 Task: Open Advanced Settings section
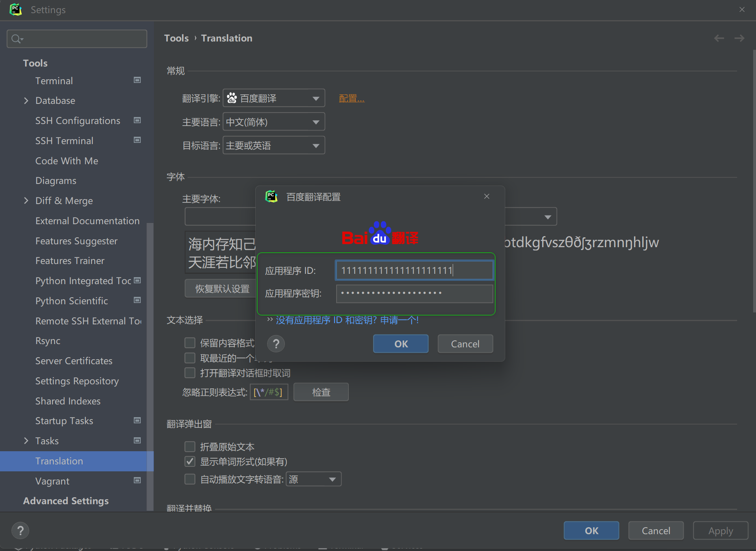click(66, 501)
